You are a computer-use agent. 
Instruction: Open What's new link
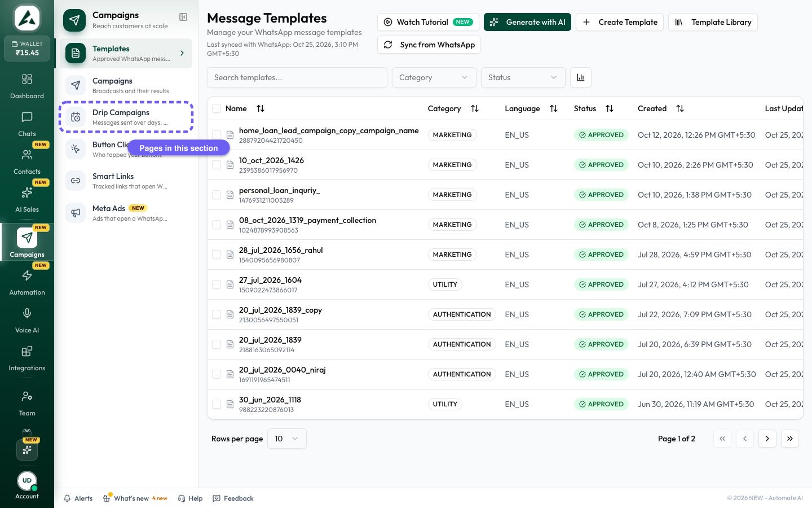pos(135,498)
